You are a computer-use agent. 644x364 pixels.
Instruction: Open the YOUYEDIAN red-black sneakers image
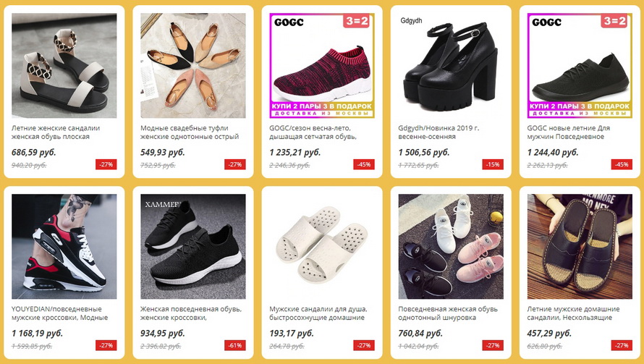point(64,247)
